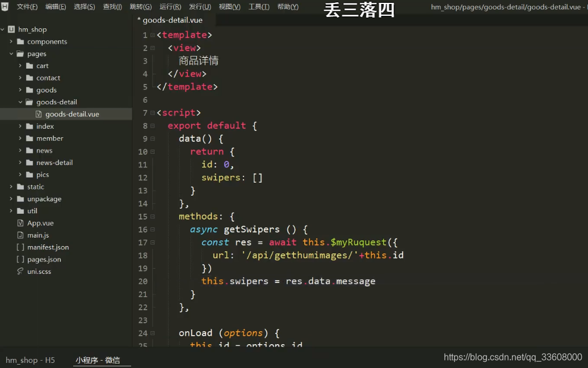This screenshot has width=588, height=368.
Task: Click the uni.scss file icon
Action: point(20,271)
